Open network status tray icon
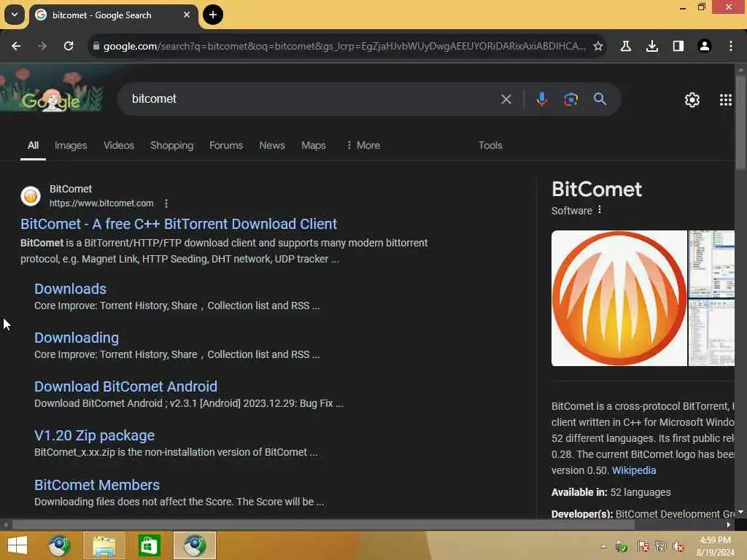 pyautogui.click(x=660, y=546)
